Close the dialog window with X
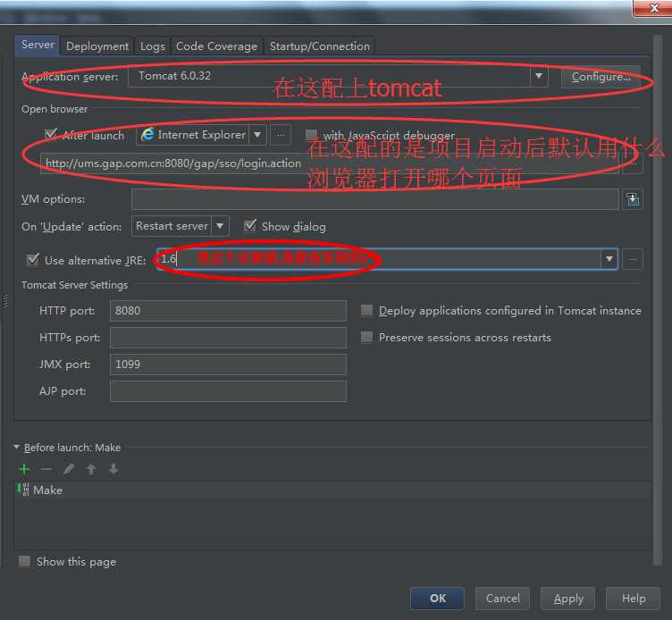 tap(652, 8)
